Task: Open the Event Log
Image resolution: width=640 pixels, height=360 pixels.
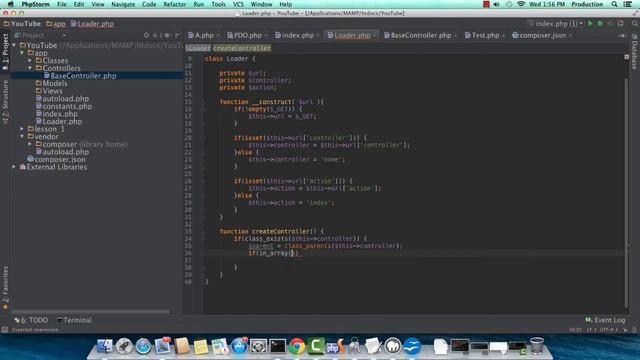Action: [605, 320]
